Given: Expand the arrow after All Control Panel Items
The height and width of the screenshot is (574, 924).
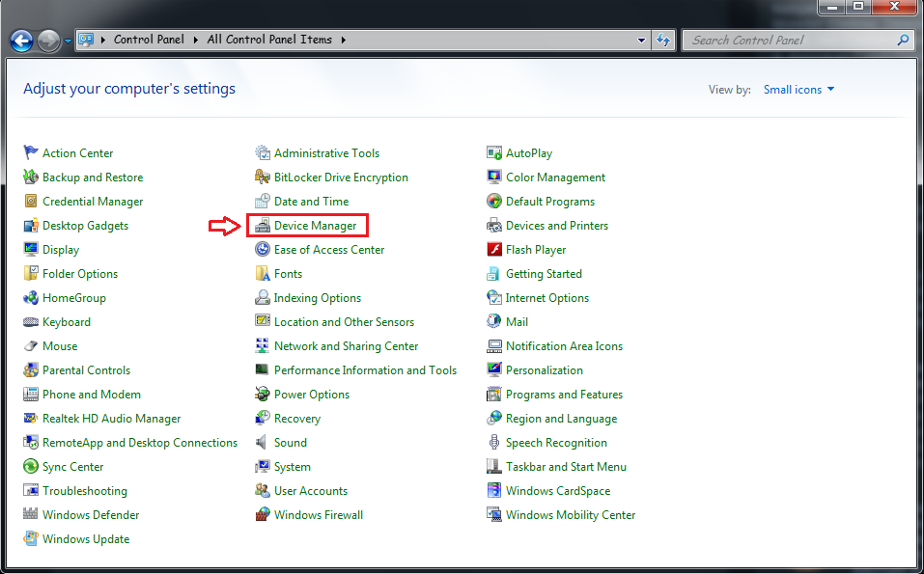Looking at the screenshot, I should click(343, 40).
